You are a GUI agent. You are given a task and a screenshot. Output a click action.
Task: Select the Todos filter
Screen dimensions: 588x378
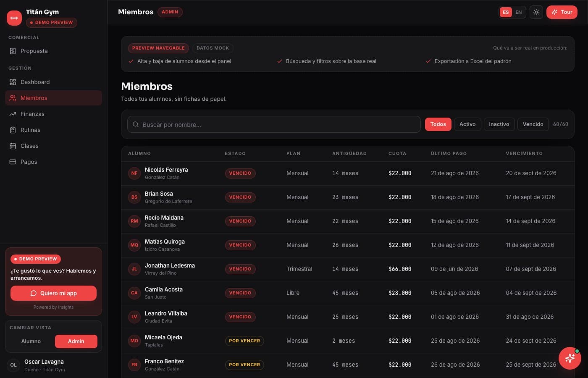tap(438, 124)
